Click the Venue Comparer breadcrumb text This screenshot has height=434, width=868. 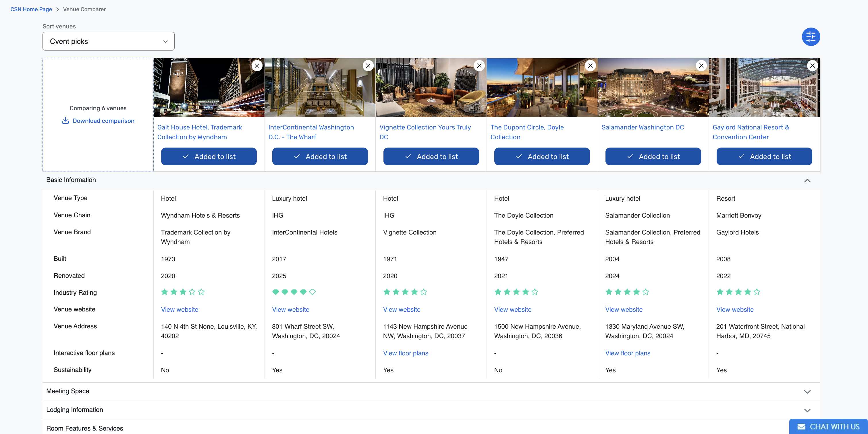tap(84, 9)
